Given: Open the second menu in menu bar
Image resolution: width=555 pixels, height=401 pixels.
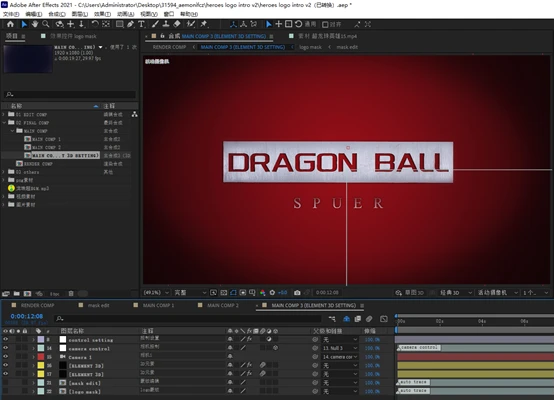Looking at the screenshot, I should point(34,14).
